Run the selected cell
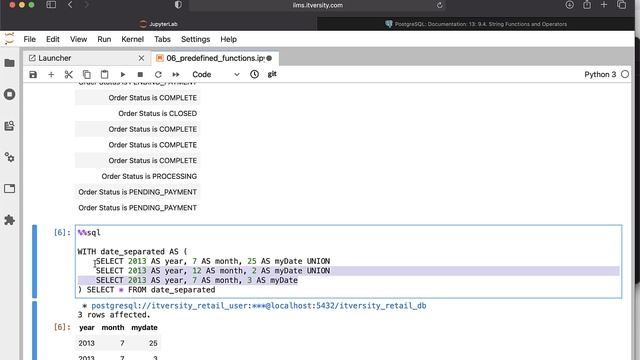Screen dimensions: 640x360 [x=122, y=74]
